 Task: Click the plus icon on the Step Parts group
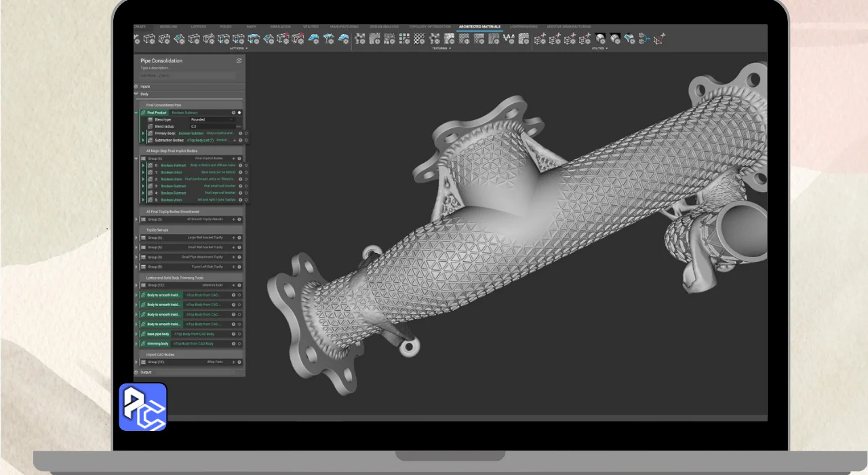coord(233,362)
